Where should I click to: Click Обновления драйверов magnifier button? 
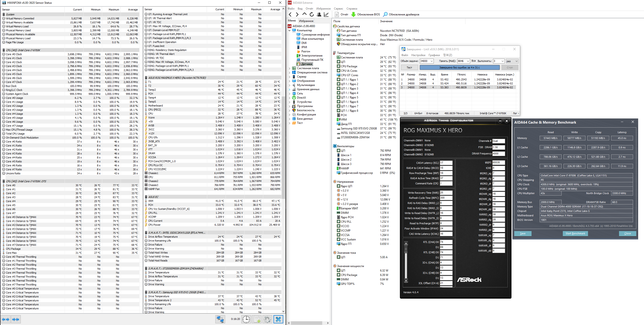click(401, 14)
